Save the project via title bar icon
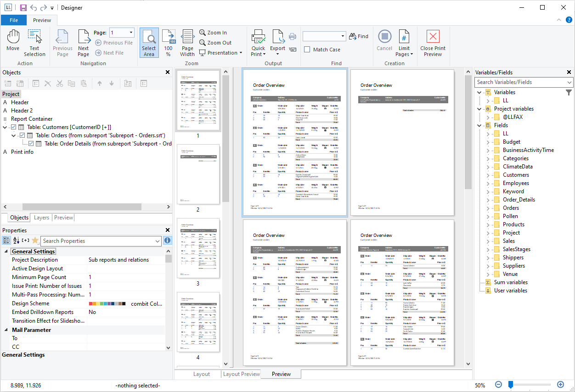Image resolution: width=575 pixels, height=392 pixels. [23, 7]
